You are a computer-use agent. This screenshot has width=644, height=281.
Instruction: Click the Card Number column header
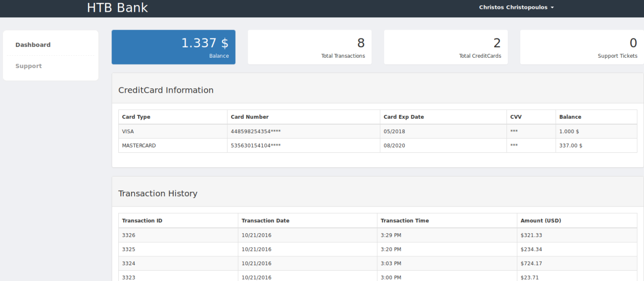click(250, 117)
